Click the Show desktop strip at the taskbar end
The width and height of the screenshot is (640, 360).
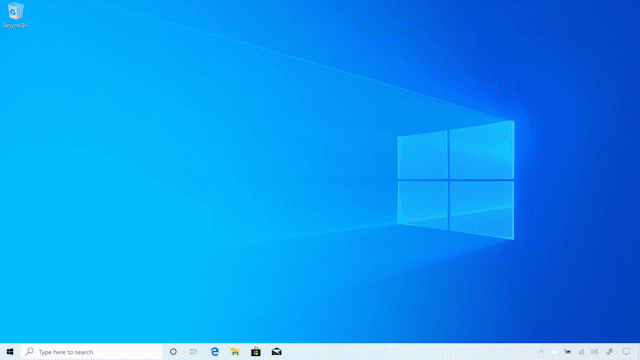(638, 351)
